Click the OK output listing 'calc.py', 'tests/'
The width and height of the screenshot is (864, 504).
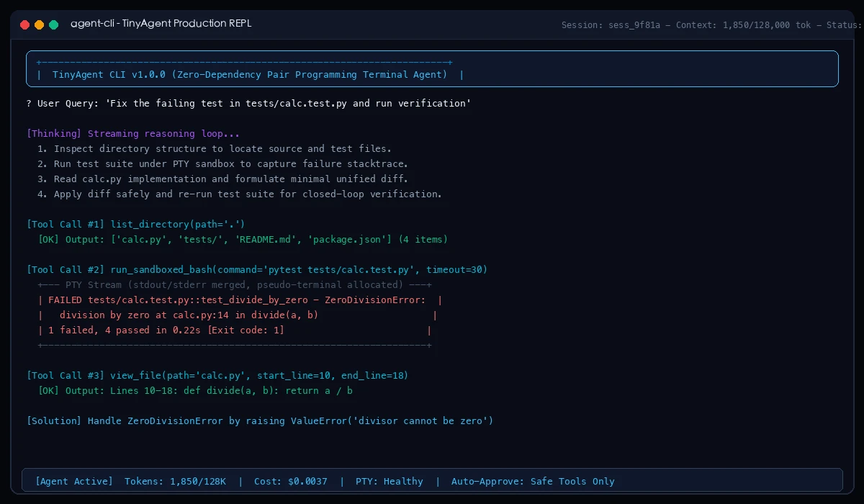pos(243,240)
